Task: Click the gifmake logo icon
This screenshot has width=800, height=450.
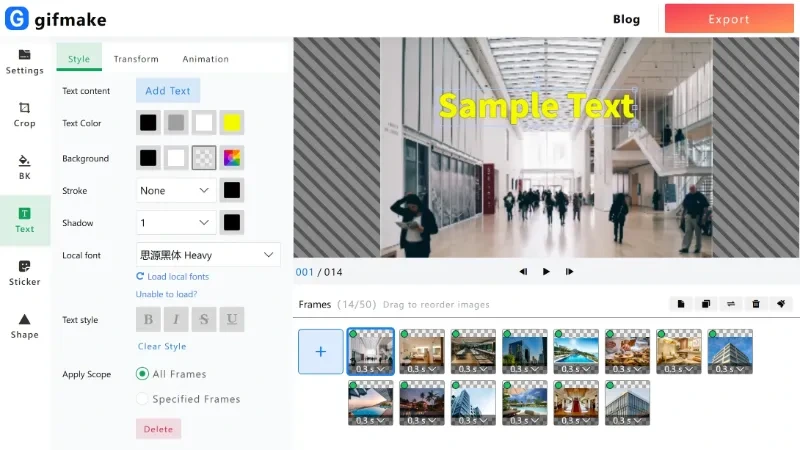Action: 16,18
